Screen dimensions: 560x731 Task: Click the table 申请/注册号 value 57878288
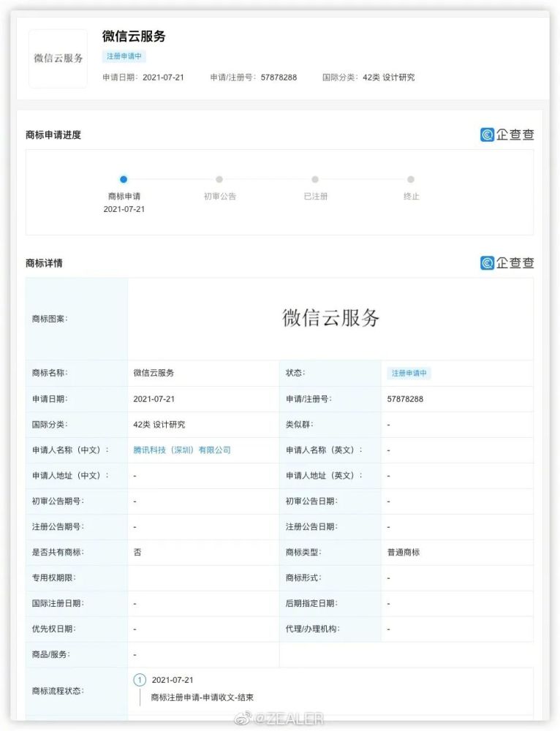pos(405,399)
